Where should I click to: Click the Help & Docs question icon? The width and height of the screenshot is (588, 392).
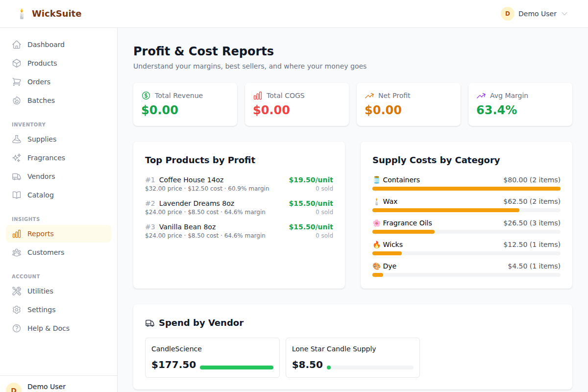click(x=17, y=328)
